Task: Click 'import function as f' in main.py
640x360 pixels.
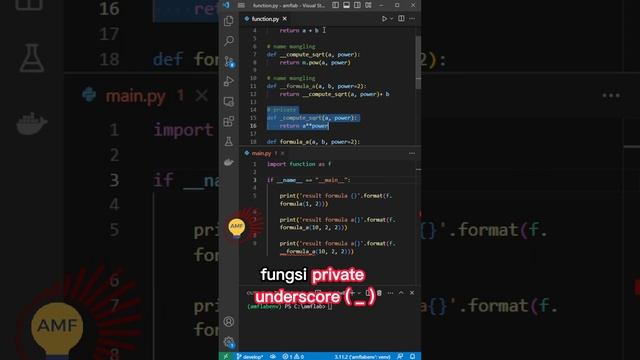Action: tap(299, 164)
